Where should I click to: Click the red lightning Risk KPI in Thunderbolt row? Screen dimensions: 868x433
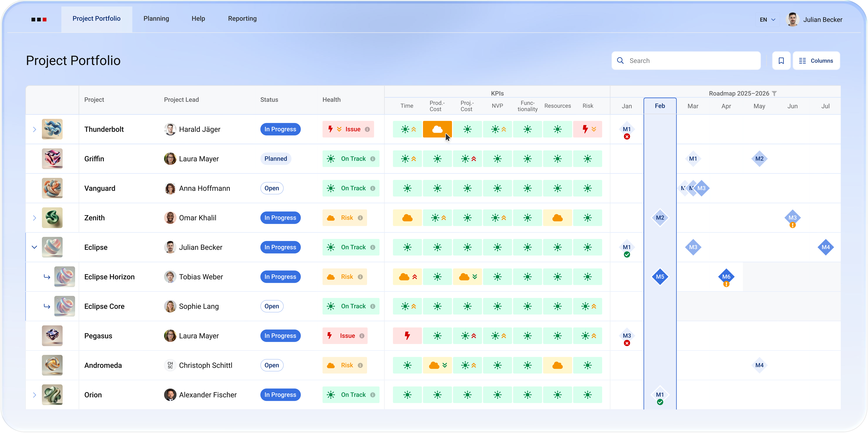pos(588,129)
